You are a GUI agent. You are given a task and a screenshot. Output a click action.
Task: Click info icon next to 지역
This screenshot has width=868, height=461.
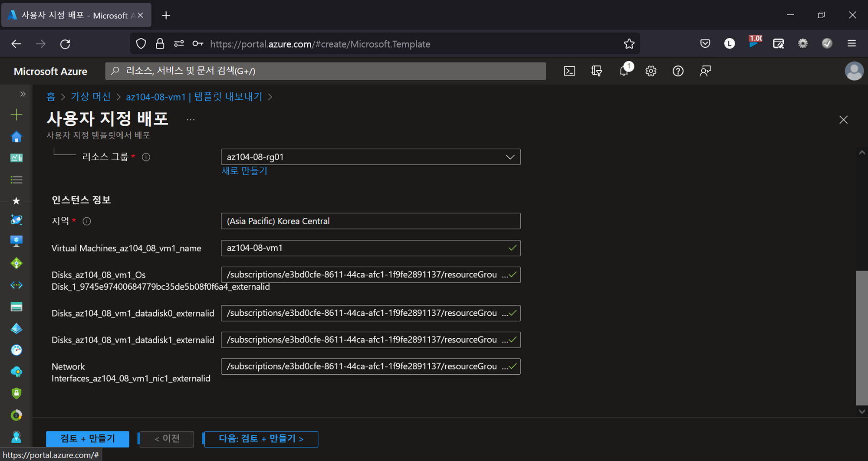click(x=87, y=221)
